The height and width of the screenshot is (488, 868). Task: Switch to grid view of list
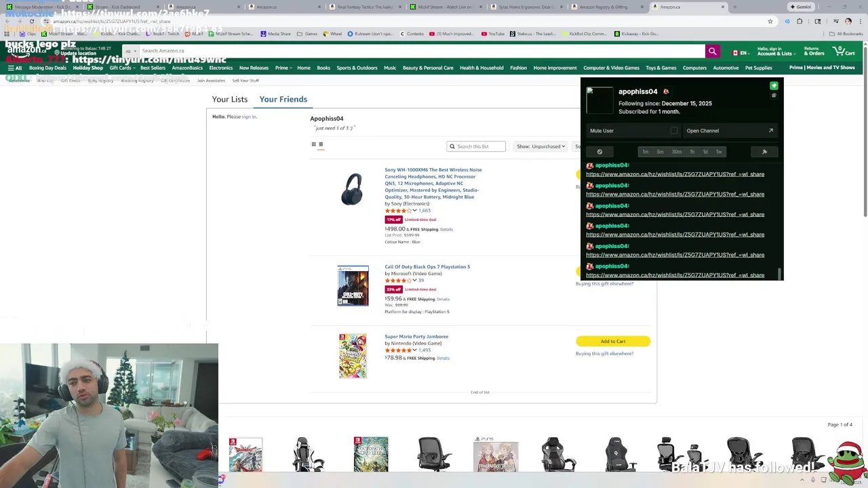(x=313, y=144)
